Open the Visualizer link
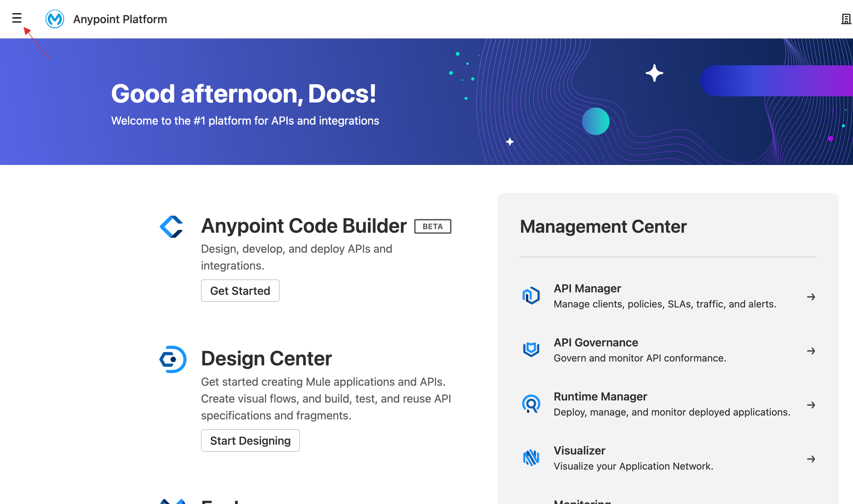This screenshot has width=853, height=504. pyautogui.click(x=580, y=451)
